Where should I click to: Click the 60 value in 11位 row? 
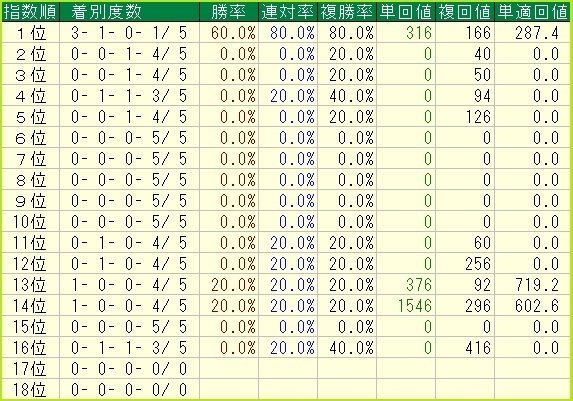(x=482, y=243)
